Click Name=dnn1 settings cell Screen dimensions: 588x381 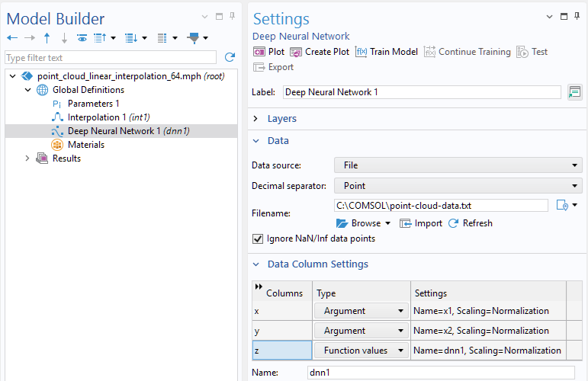point(488,351)
